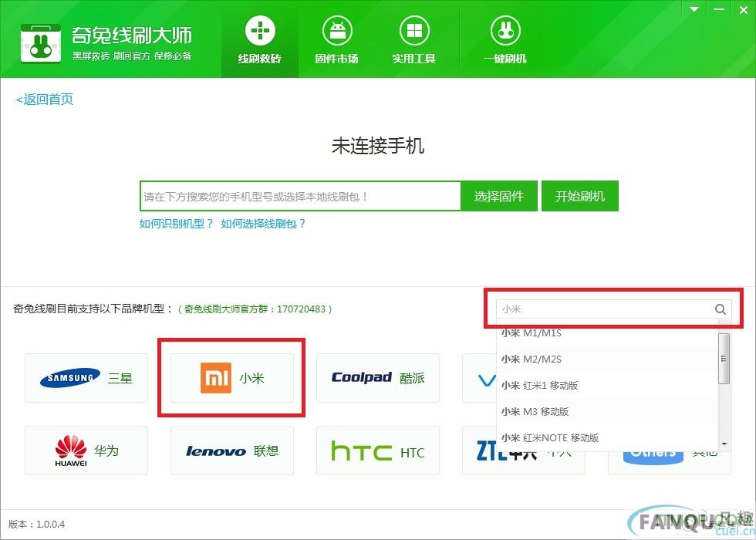Open 如何选择线刷包? help link
The image size is (756, 540).
click(263, 224)
